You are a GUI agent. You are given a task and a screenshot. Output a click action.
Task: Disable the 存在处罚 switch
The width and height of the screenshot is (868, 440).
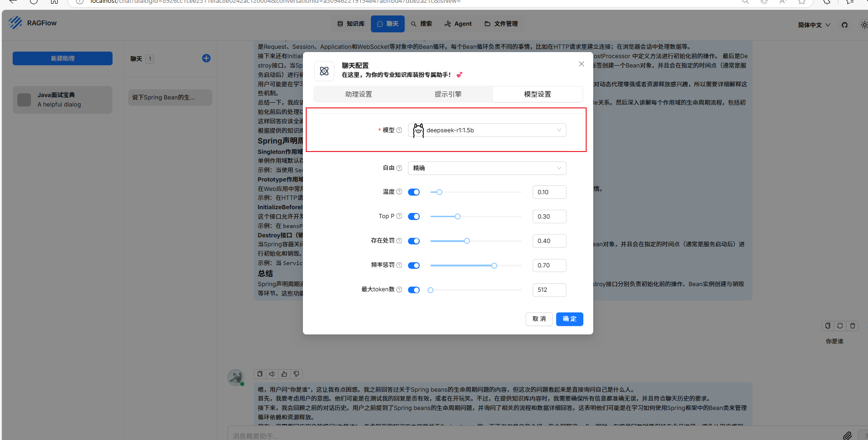click(x=414, y=241)
